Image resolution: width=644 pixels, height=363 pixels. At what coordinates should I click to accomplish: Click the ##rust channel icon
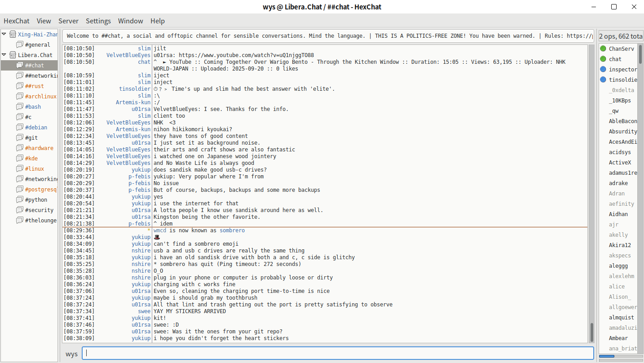pos(19,86)
